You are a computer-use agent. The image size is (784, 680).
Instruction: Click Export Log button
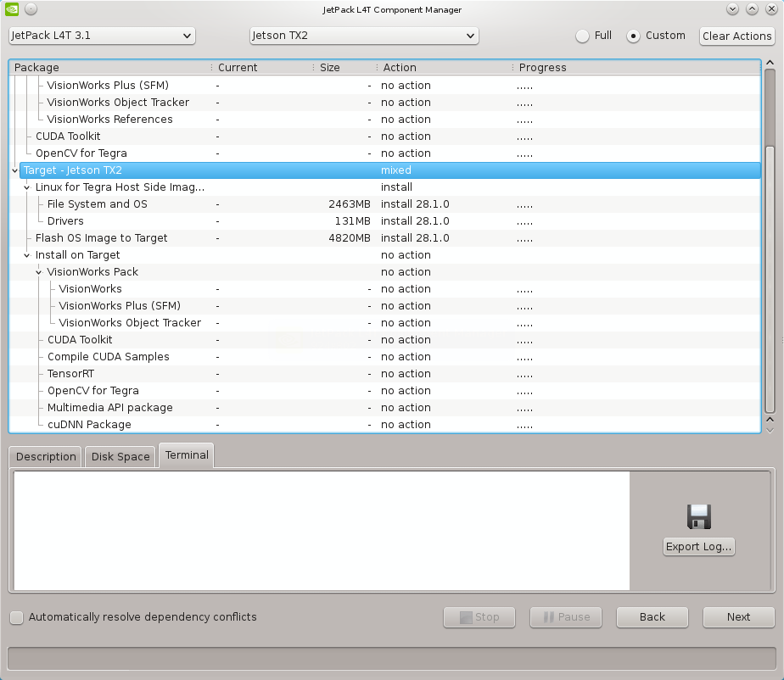click(x=698, y=547)
